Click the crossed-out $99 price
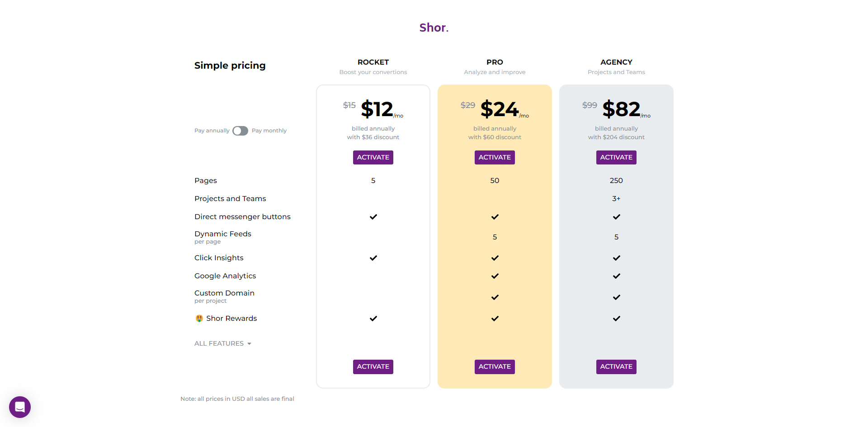The width and height of the screenshot is (868, 427). tap(590, 105)
